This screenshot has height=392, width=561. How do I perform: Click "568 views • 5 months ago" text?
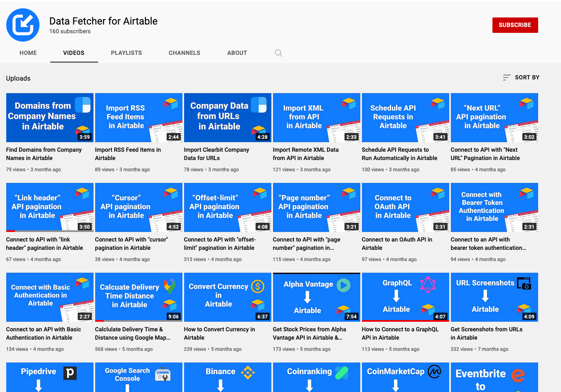click(x=124, y=349)
